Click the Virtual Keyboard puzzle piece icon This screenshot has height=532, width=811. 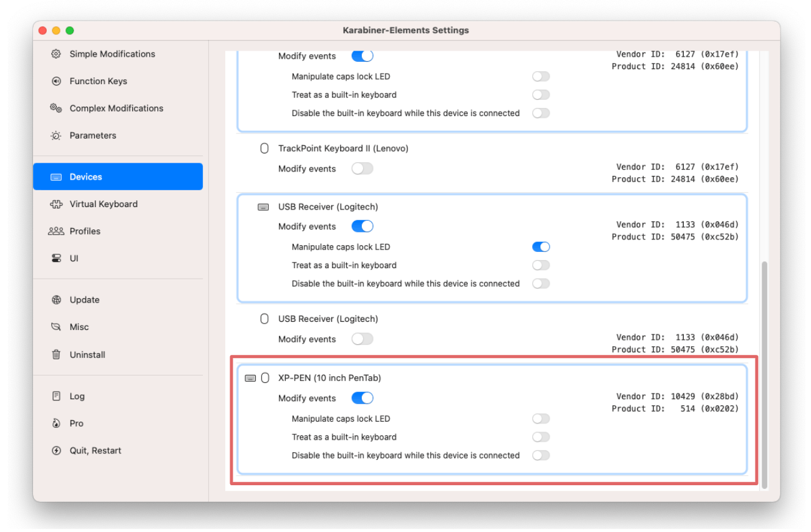pos(56,204)
